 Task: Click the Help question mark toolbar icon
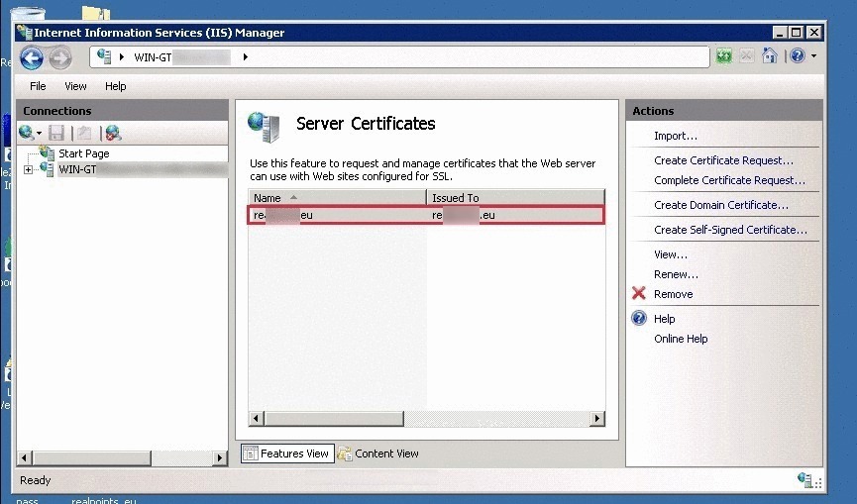pyautogui.click(x=797, y=56)
